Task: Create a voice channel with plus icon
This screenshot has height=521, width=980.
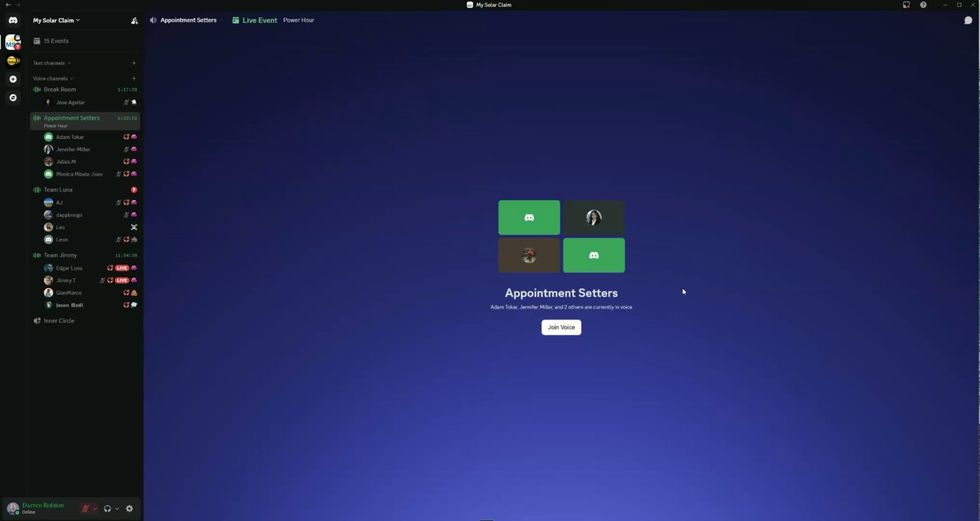Action: [133, 78]
